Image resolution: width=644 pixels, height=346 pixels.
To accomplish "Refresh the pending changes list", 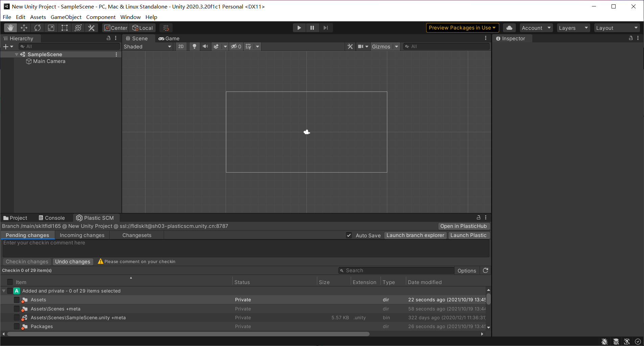I will tap(485, 271).
